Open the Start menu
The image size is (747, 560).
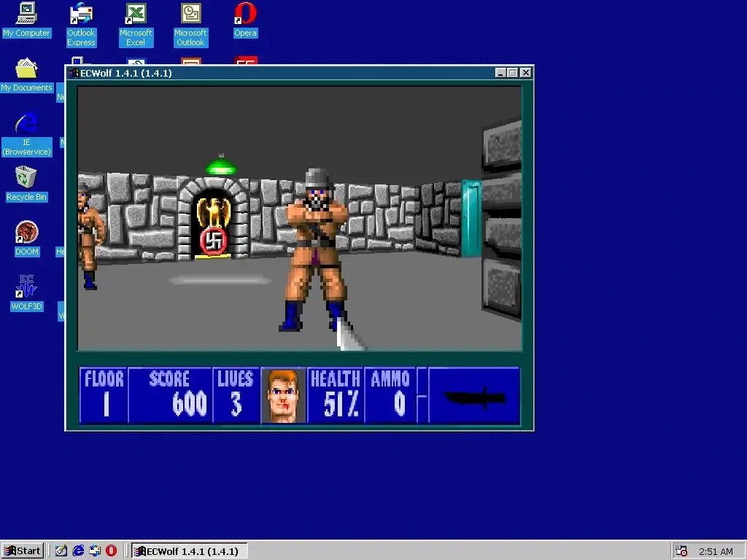(23, 551)
